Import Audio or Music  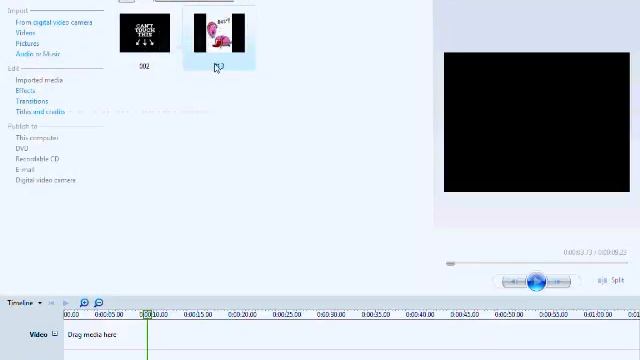point(38,54)
